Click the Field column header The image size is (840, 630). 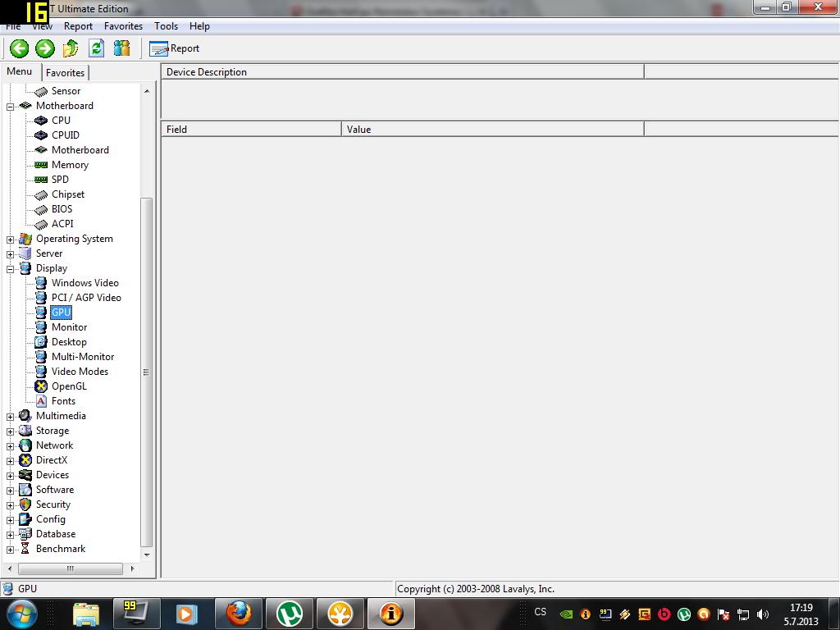tap(251, 129)
